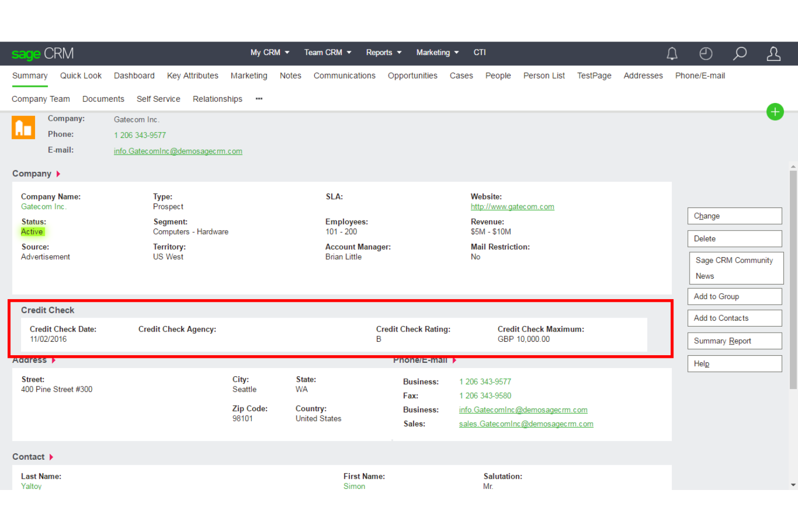Viewport: 798px width, 532px height.
Task: Open the Team CRM dropdown
Action: (327, 52)
